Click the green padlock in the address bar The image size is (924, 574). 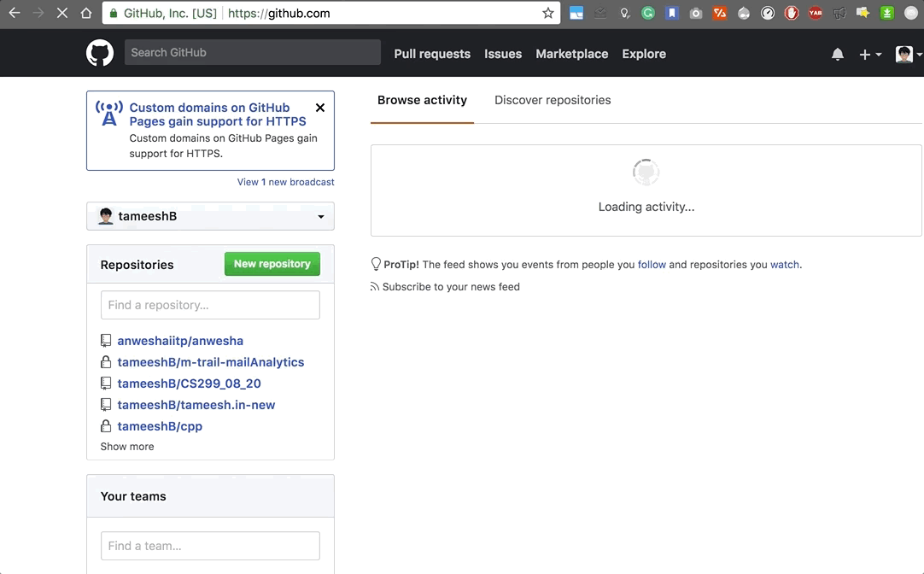tap(113, 13)
